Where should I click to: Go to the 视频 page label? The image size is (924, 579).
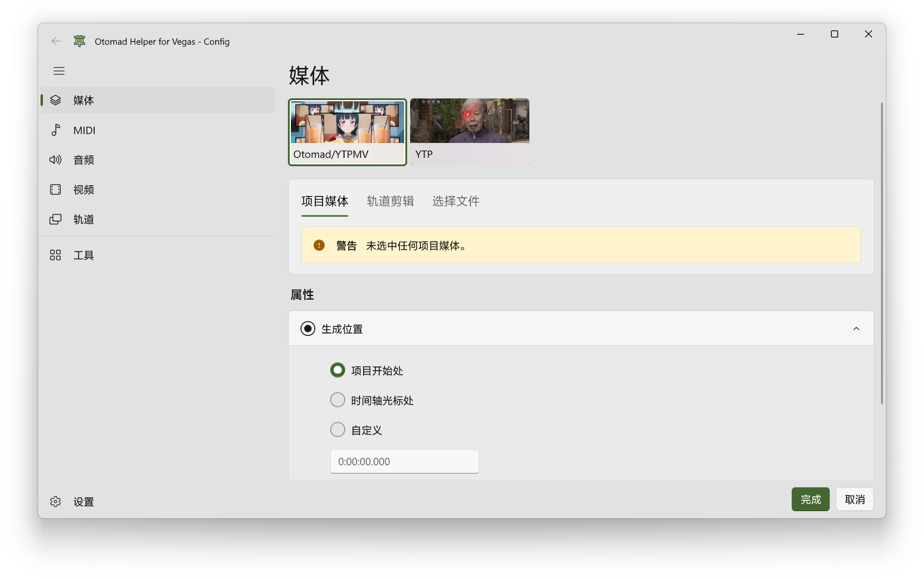(83, 189)
